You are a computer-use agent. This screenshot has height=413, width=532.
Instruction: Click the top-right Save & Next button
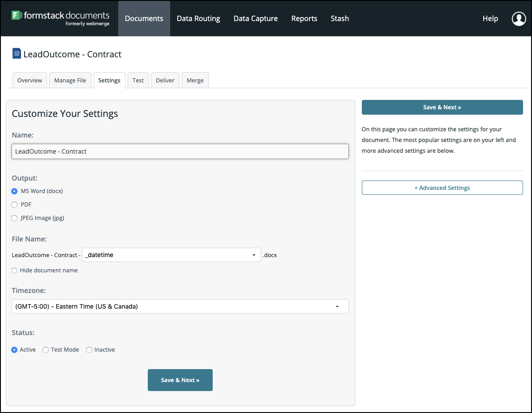442,107
